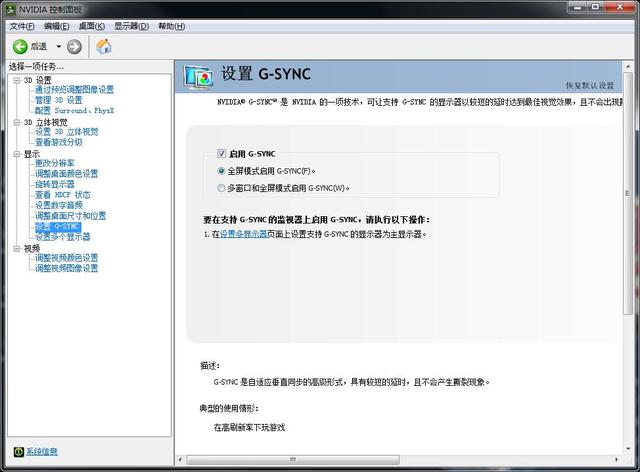Open the 显示器(D) menu
Screen dimensions: 640x472
coord(131,26)
